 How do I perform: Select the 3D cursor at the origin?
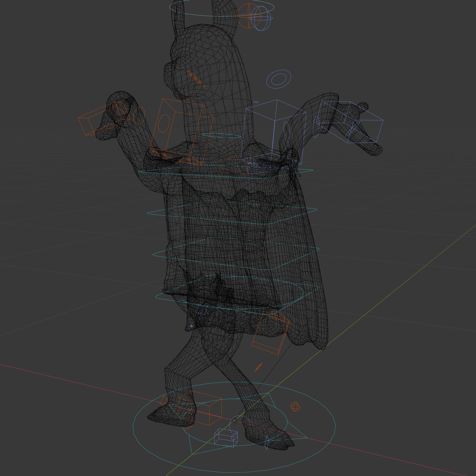(x=235, y=420)
